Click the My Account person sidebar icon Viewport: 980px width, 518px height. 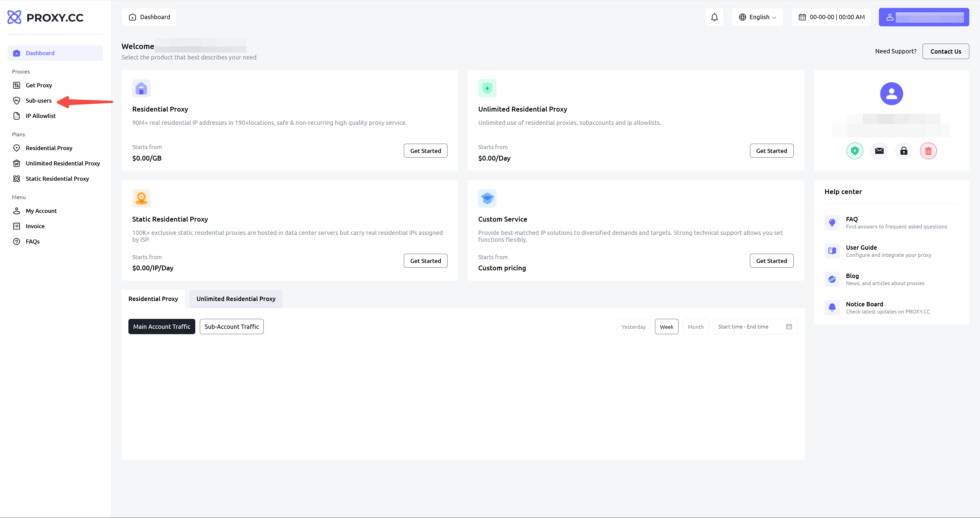17,211
